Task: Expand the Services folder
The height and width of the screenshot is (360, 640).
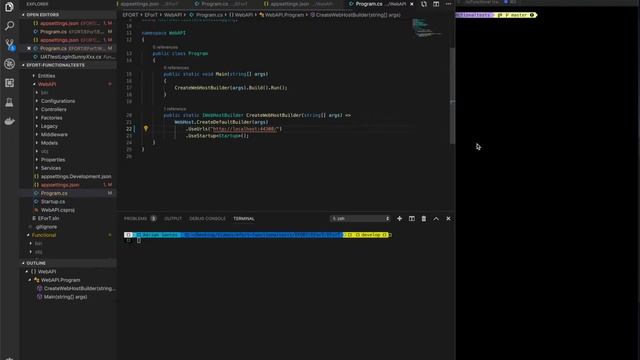Action: 51,168
